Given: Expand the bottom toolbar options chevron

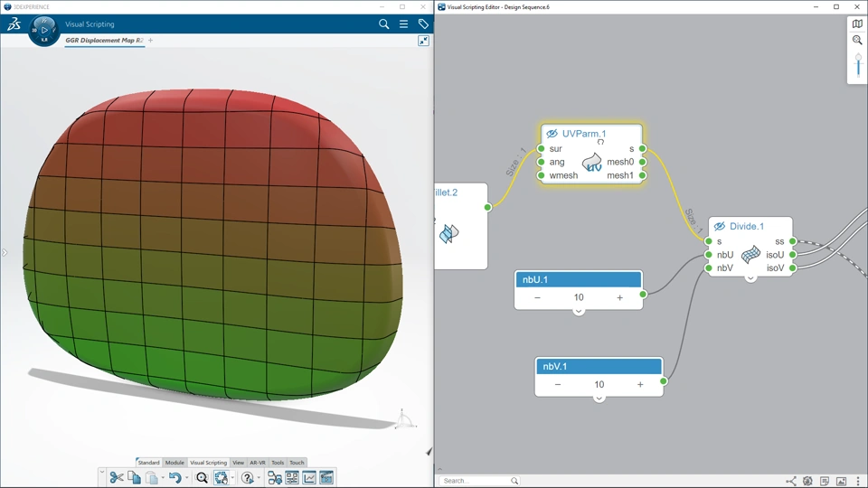Looking at the screenshot, I should (x=102, y=472).
